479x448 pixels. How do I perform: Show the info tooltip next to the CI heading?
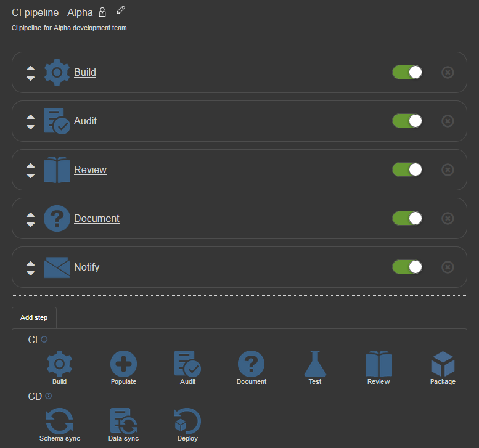coord(44,340)
